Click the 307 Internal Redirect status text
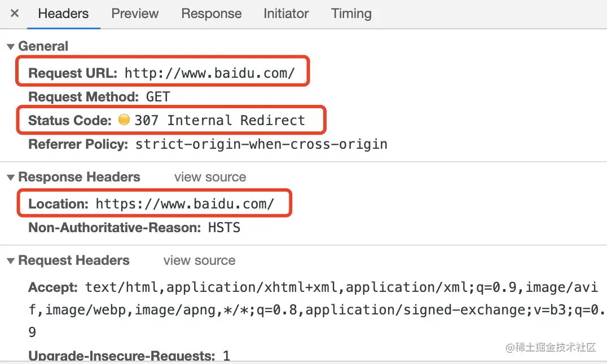 tap(219, 121)
